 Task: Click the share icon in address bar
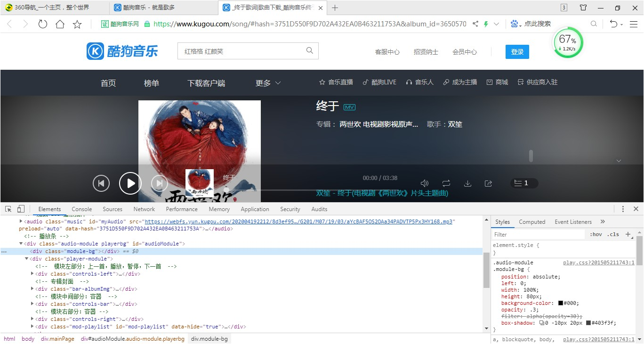tap(475, 24)
